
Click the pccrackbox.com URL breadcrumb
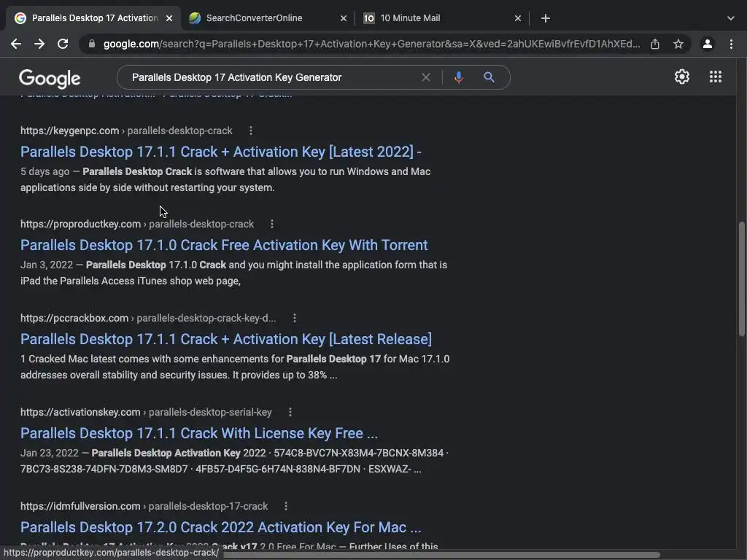coord(148,318)
